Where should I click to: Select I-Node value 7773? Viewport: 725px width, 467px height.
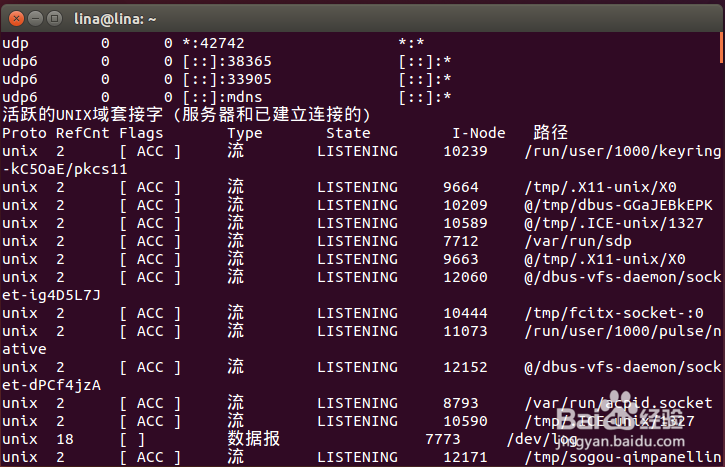coord(442,440)
